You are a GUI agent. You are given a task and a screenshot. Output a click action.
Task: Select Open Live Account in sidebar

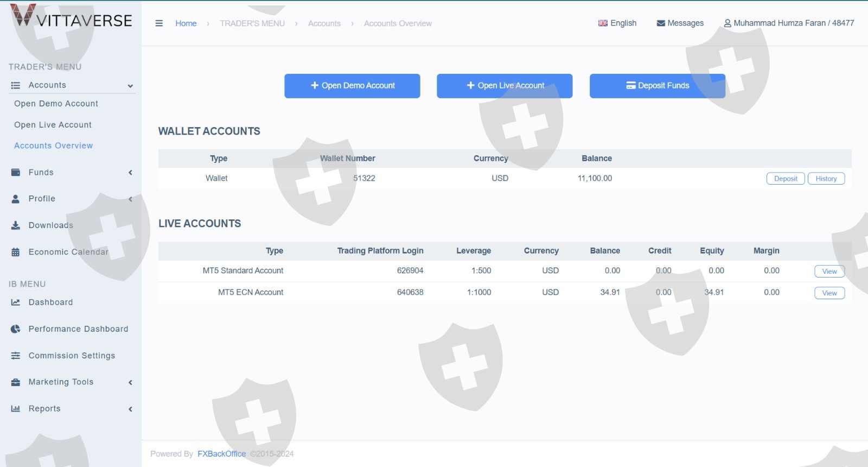(x=53, y=125)
